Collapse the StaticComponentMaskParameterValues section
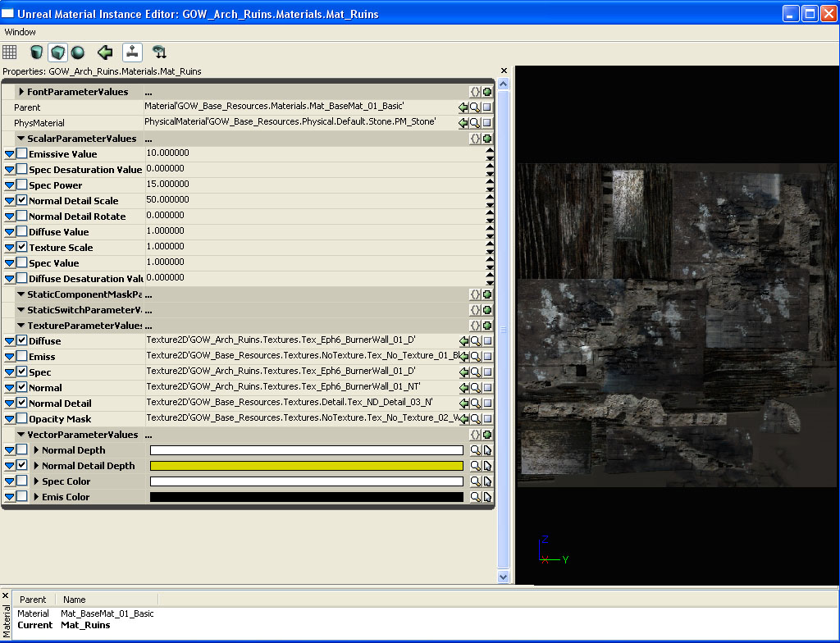This screenshot has height=643, width=840. click(x=21, y=294)
